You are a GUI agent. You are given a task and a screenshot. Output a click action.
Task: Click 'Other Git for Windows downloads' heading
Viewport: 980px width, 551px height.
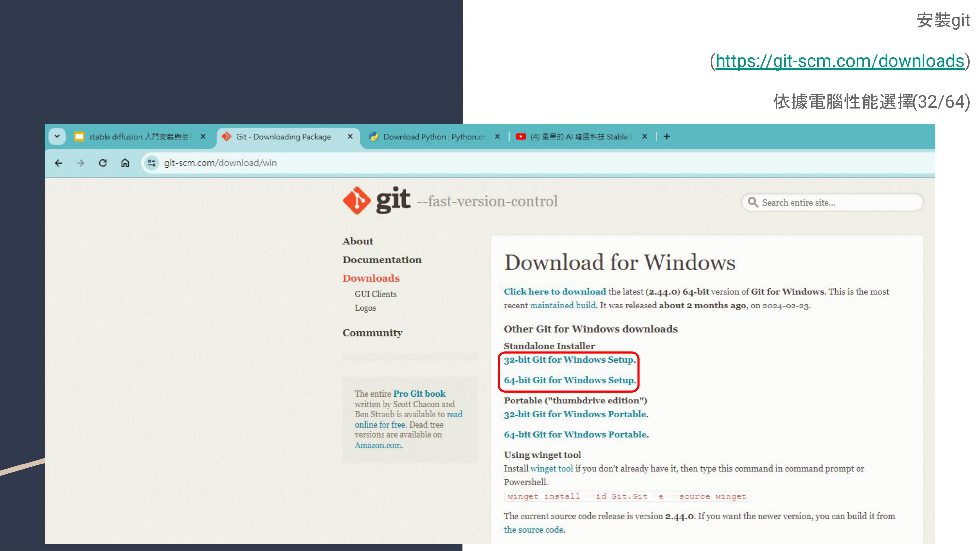click(x=590, y=329)
